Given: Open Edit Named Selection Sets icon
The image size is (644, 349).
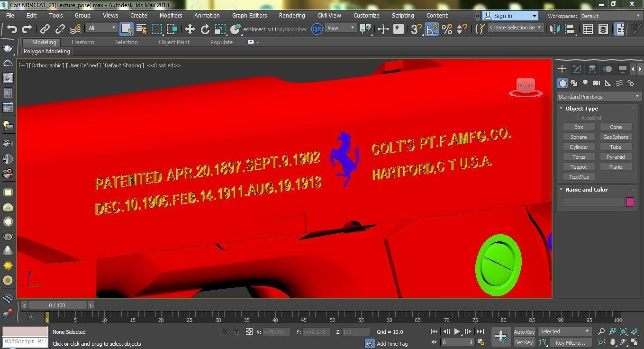Looking at the screenshot, I should click(480, 29).
